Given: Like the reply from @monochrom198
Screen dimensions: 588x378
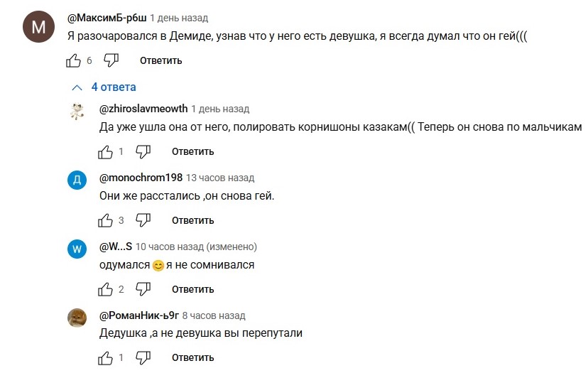Looking at the screenshot, I should click(x=105, y=220).
